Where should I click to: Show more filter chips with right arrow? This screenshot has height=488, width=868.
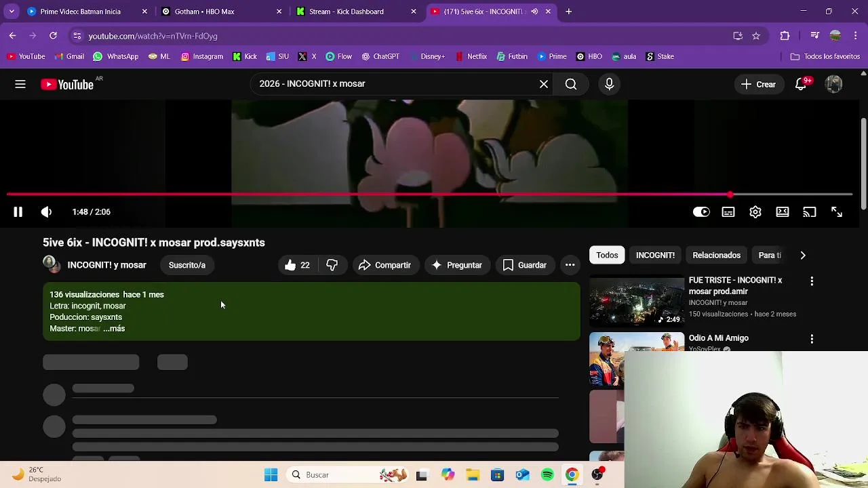point(803,256)
